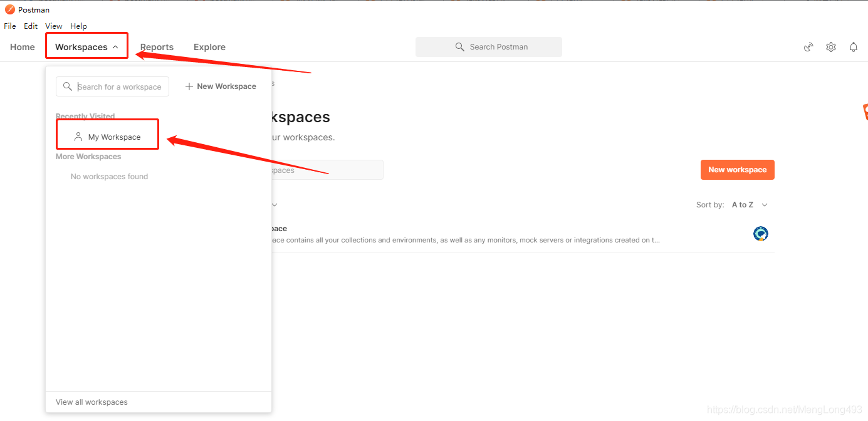This screenshot has height=421, width=868.
Task: Switch to the Explore tab
Action: click(209, 47)
